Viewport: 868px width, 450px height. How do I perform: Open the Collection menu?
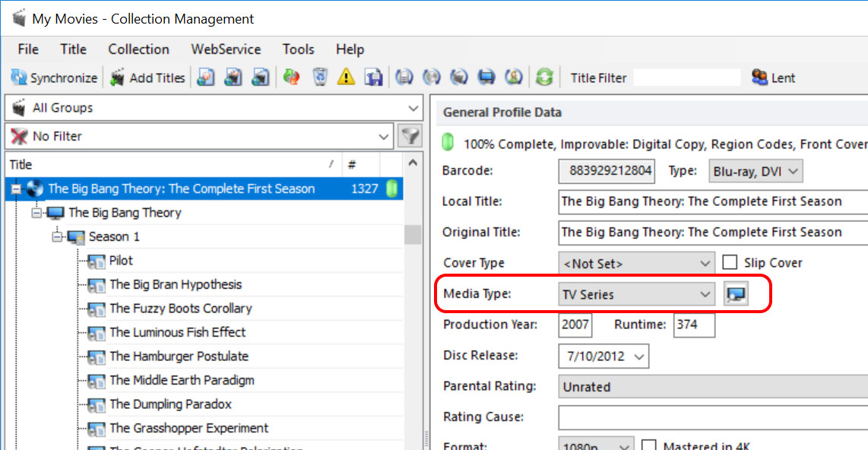(x=138, y=49)
